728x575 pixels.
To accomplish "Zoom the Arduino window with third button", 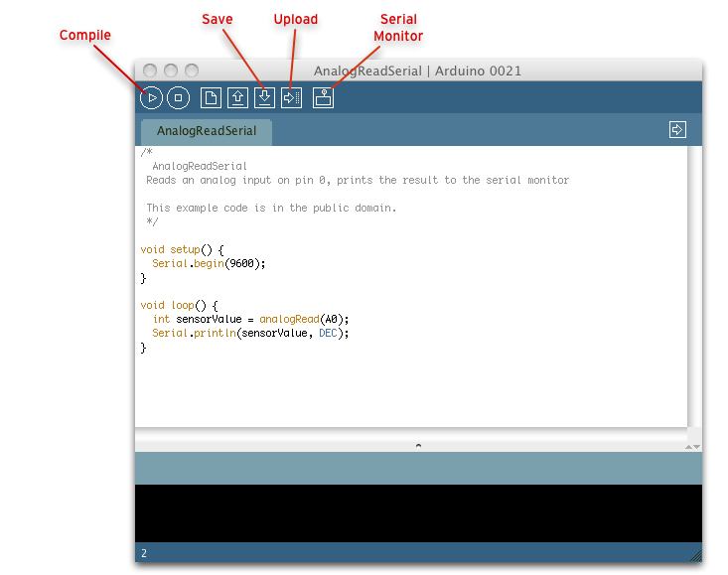I will coord(192,72).
